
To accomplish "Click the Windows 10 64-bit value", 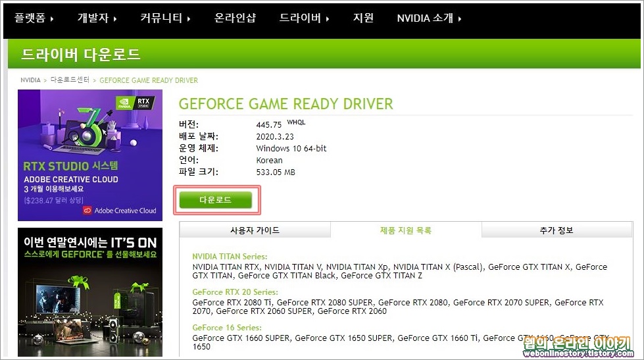I will click(291, 148).
